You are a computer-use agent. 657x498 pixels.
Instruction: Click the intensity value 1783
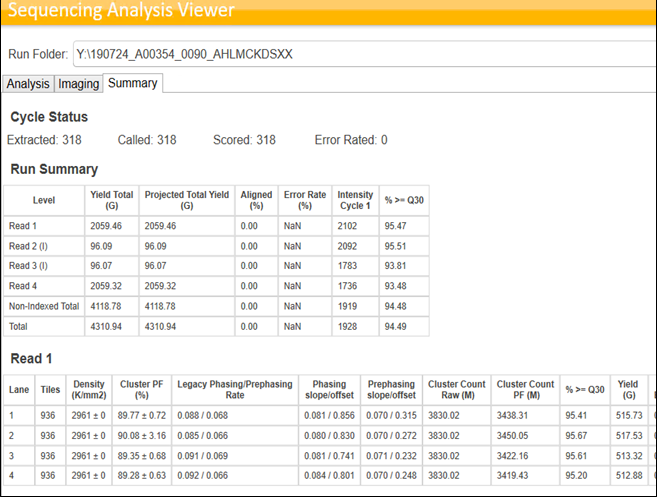pyautogui.click(x=347, y=266)
